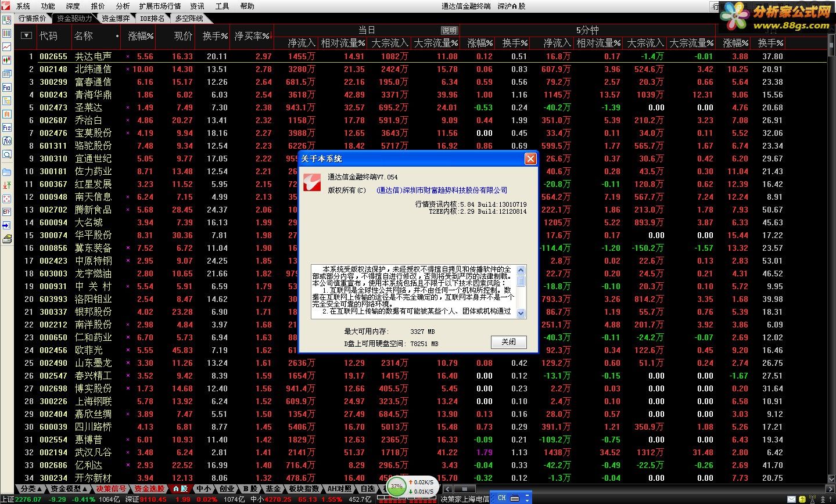The image size is (836, 504).
Task: Expand the 板块指数 tab menu at the bottom
Action: pos(304,489)
